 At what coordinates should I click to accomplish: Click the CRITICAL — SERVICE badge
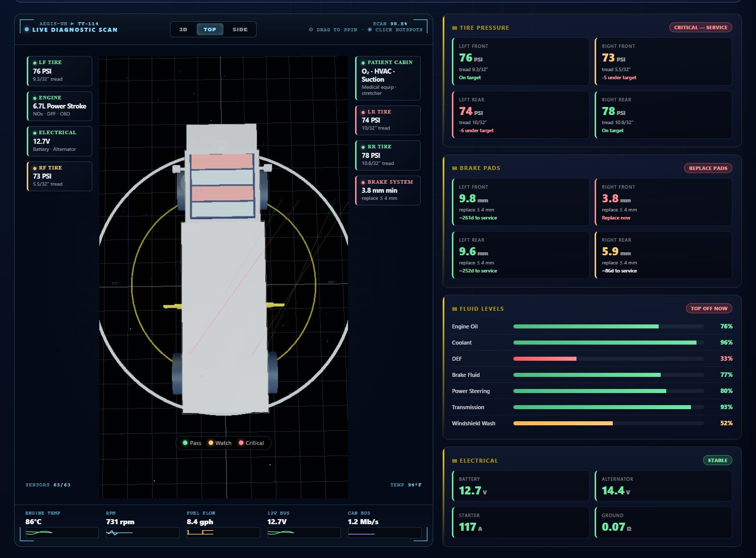(x=701, y=27)
